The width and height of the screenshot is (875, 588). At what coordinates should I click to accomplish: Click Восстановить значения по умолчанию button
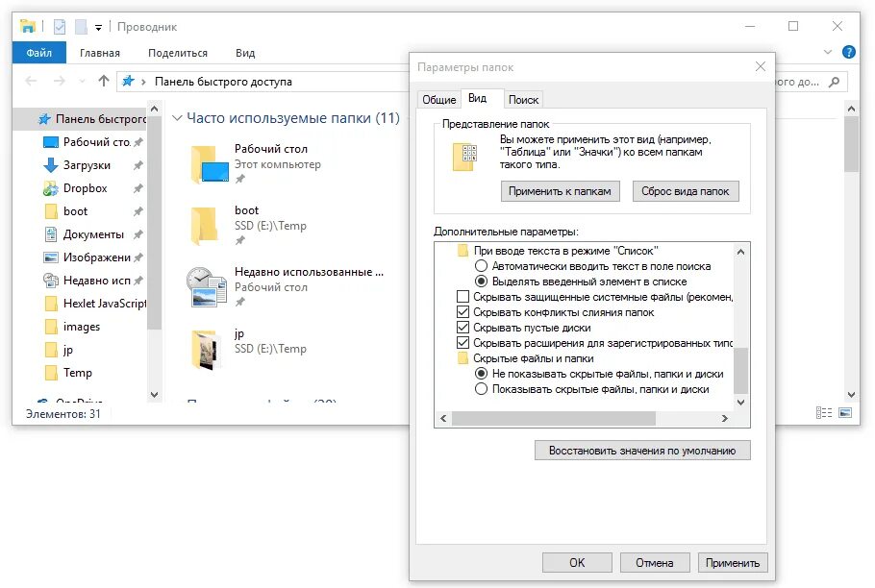click(642, 451)
